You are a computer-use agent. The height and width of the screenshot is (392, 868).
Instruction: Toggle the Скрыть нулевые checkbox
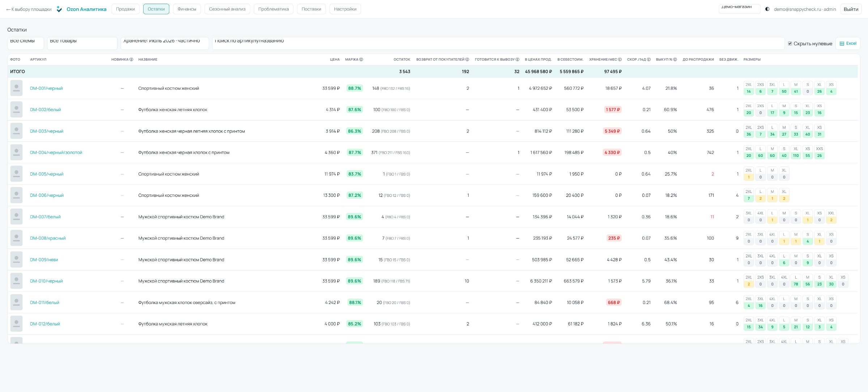790,43
